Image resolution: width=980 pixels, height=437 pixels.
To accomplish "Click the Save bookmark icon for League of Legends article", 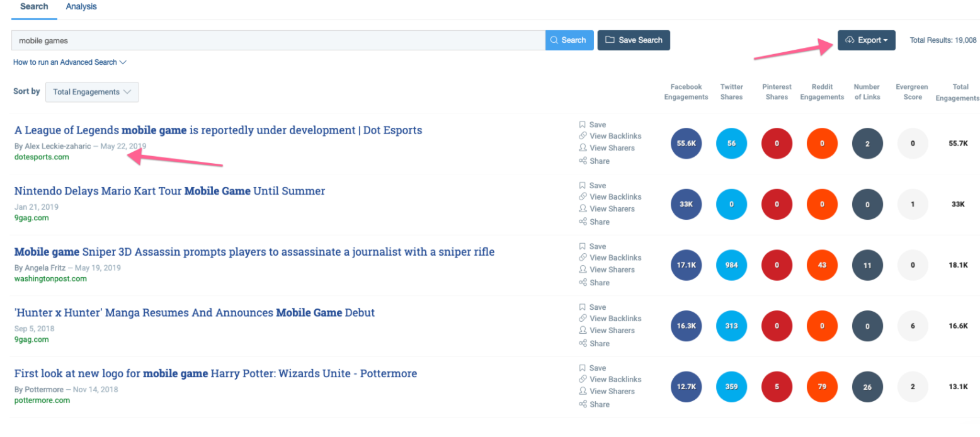I will [x=583, y=125].
